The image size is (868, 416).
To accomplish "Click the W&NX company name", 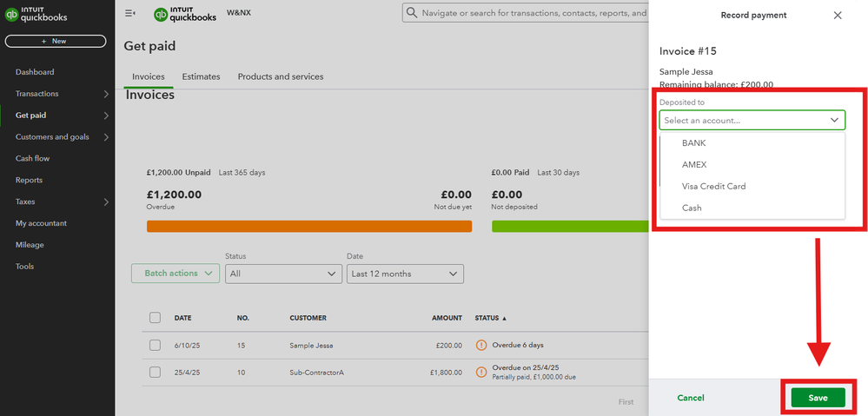I will (239, 12).
